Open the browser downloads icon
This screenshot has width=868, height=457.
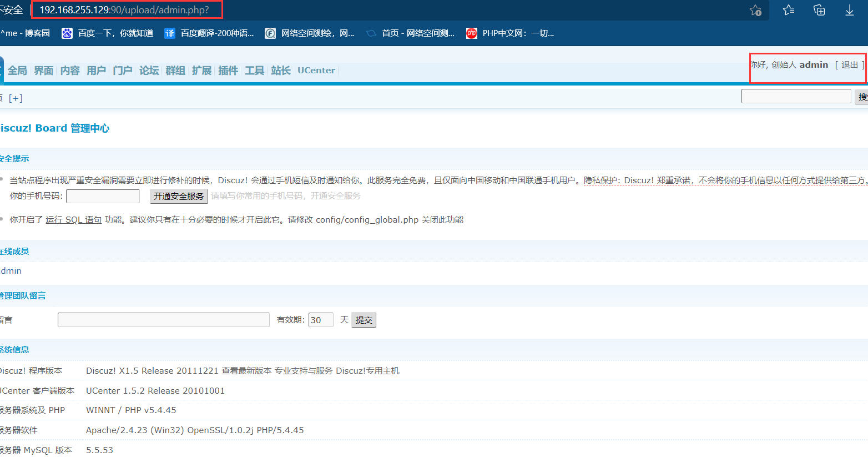coord(850,10)
